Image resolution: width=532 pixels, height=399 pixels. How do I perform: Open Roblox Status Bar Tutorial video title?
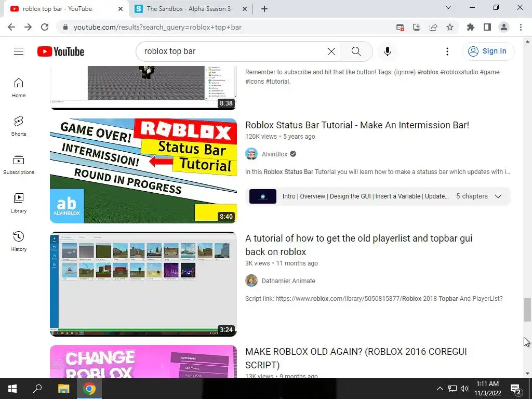[x=357, y=125]
